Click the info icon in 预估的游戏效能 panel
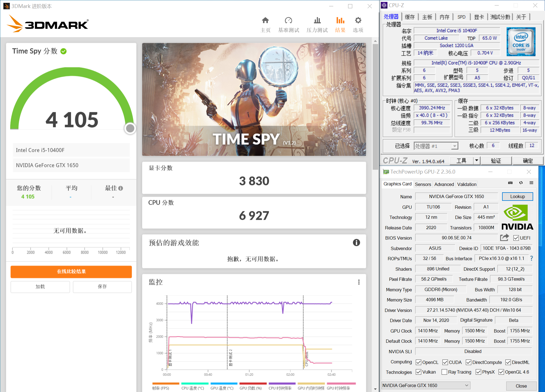 [x=356, y=242]
